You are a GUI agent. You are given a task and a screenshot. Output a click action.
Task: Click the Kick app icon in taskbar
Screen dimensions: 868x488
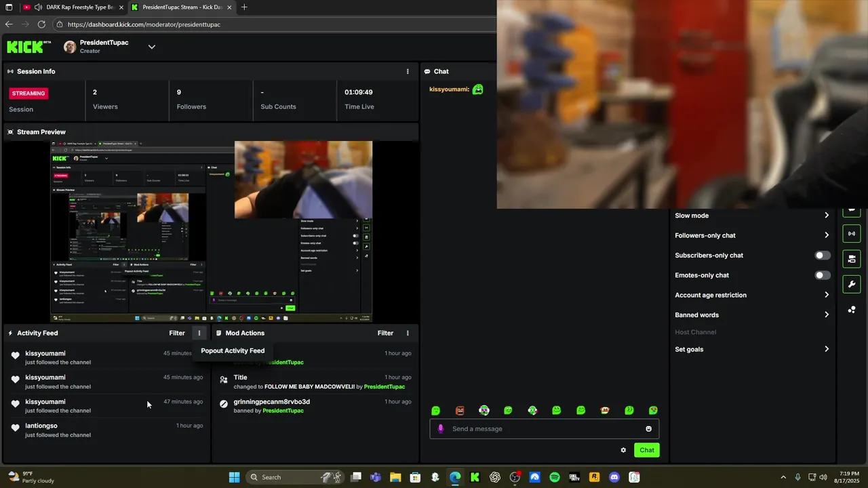pos(475,477)
